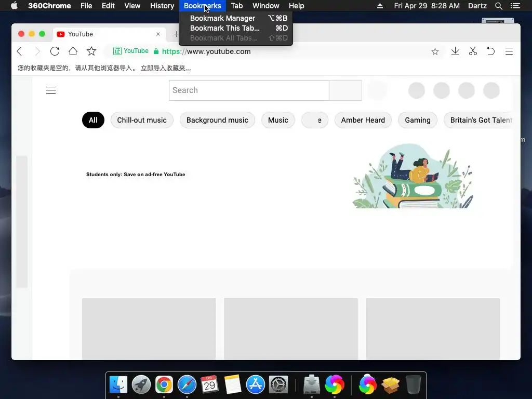Choose Bookmark Manager from Bookmarks menu
532x399 pixels.
236,18
